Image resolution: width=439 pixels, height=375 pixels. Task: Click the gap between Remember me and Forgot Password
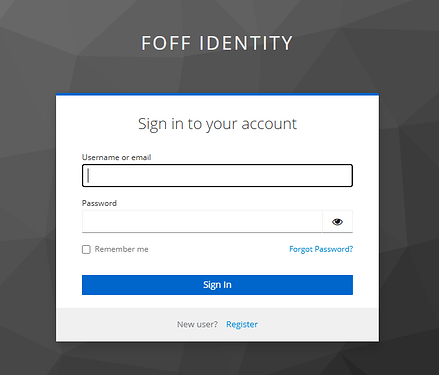pyautogui.click(x=219, y=249)
